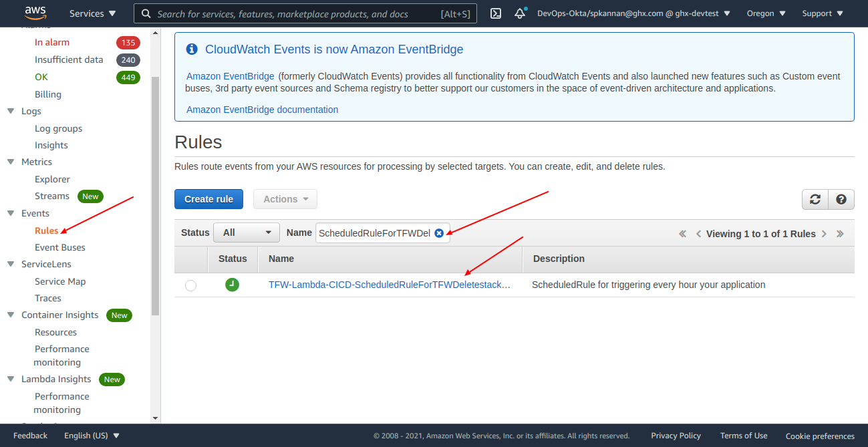Collapse the Lambda Insights section

click(11, 379)
